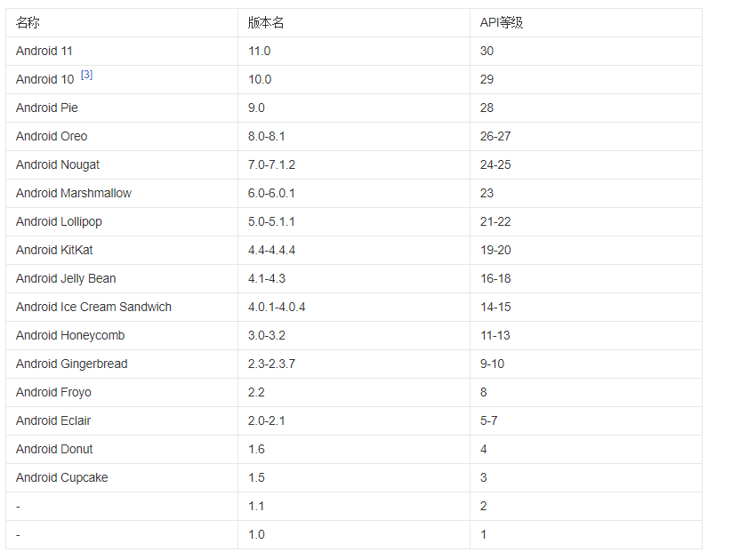Click the API等级 column header

502,23
